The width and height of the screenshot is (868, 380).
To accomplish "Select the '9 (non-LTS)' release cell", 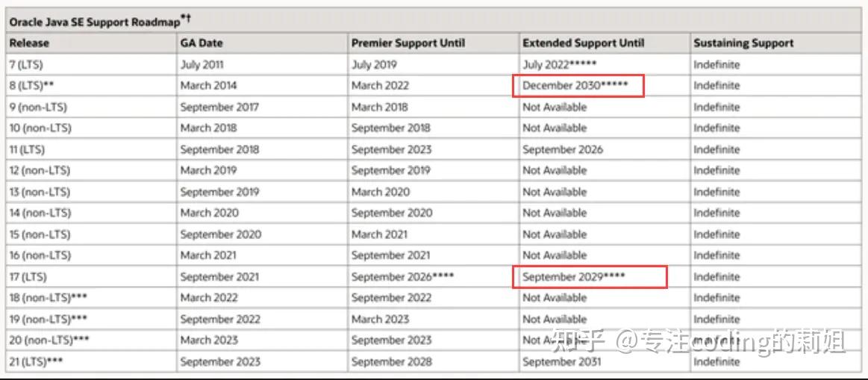I will coord(38,107).
